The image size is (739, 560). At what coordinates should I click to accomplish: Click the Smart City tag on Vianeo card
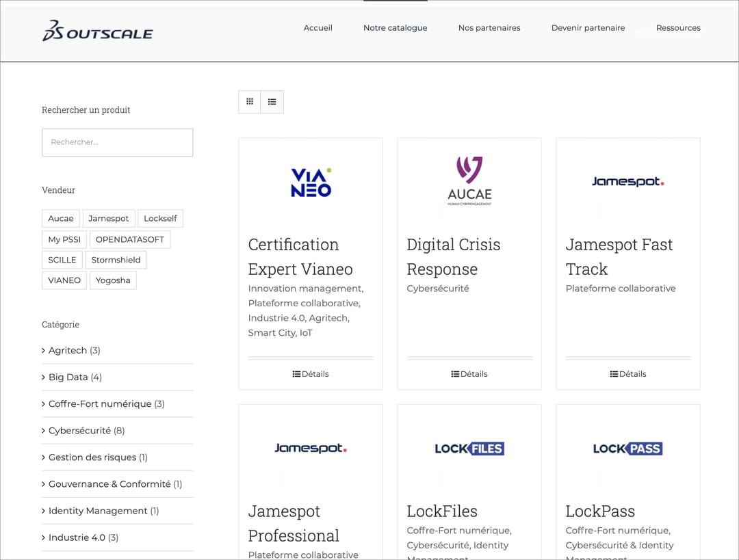[272, 333]
